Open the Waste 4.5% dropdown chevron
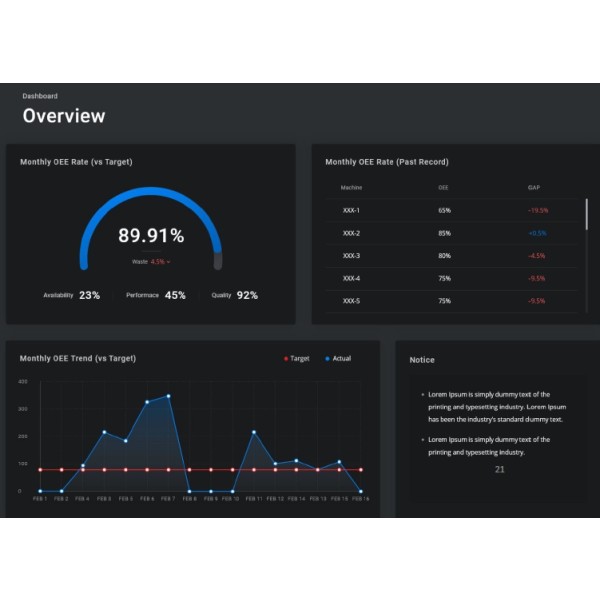This screenshot has width=600, height=600. tap(168, 262)
